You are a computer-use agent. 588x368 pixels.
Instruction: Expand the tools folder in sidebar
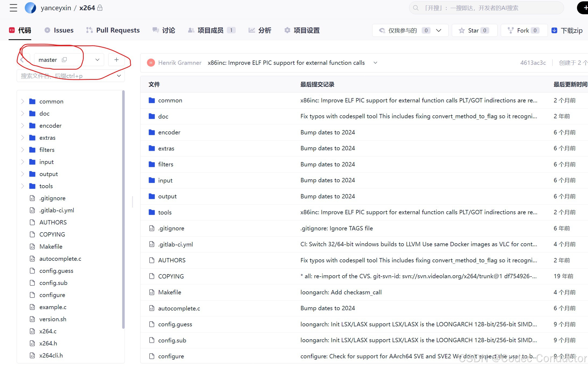(23, 186)
